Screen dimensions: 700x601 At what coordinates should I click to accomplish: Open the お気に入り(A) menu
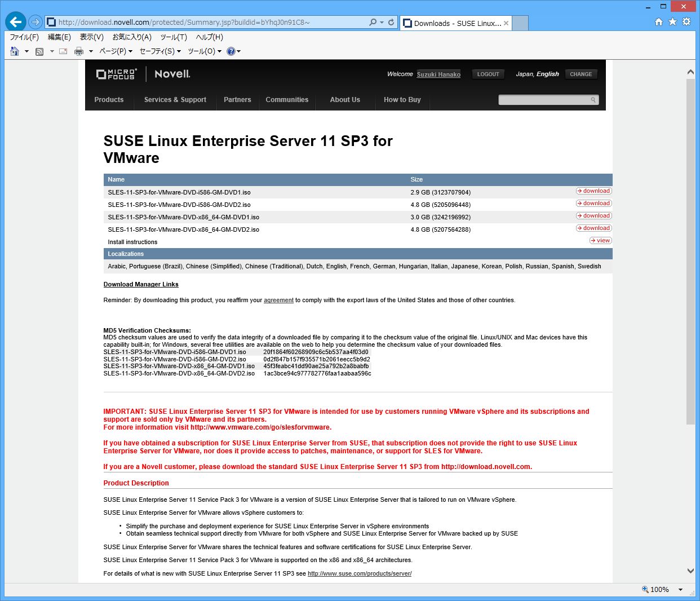click(x=132, y=37)
